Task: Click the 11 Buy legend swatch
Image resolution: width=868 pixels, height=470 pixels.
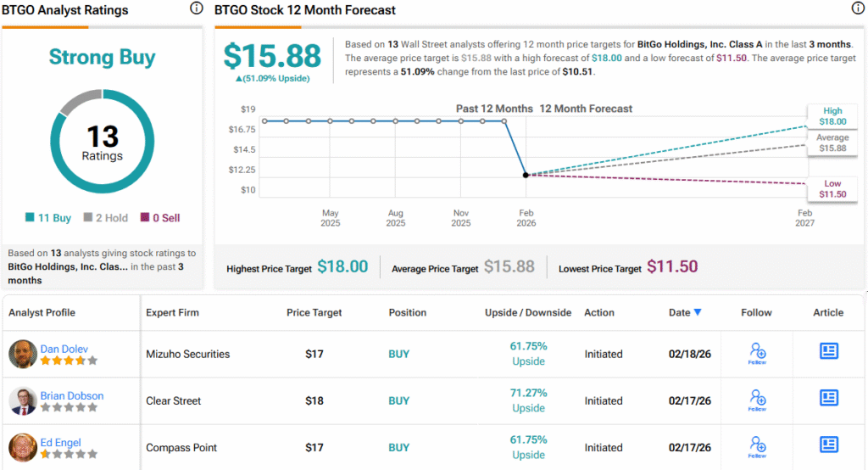Action: pos(30,218)
